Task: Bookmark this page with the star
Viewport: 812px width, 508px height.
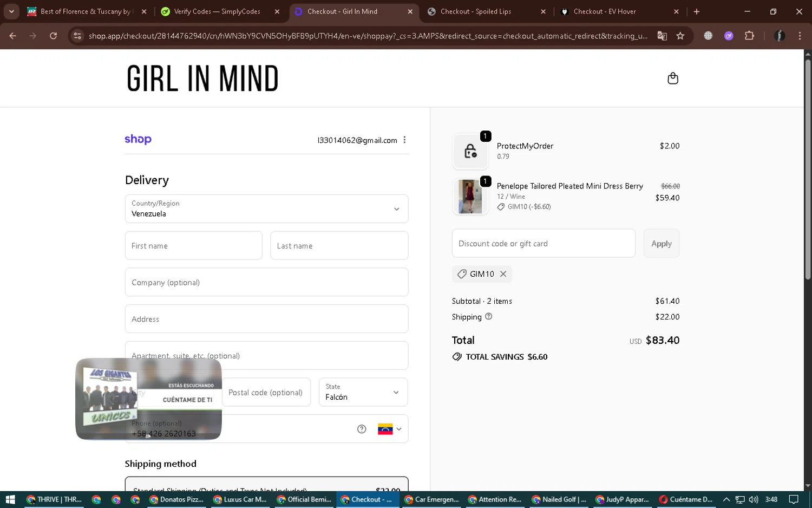Action: [x=680, y=36]
